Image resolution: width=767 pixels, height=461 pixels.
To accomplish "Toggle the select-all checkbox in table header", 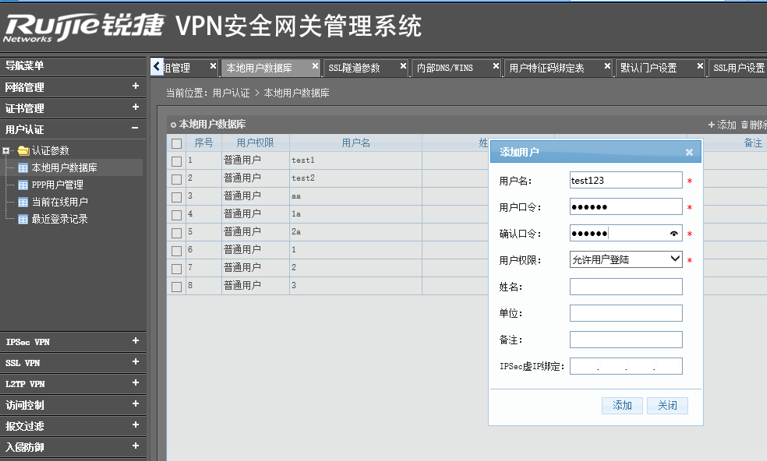I will 177,143.
